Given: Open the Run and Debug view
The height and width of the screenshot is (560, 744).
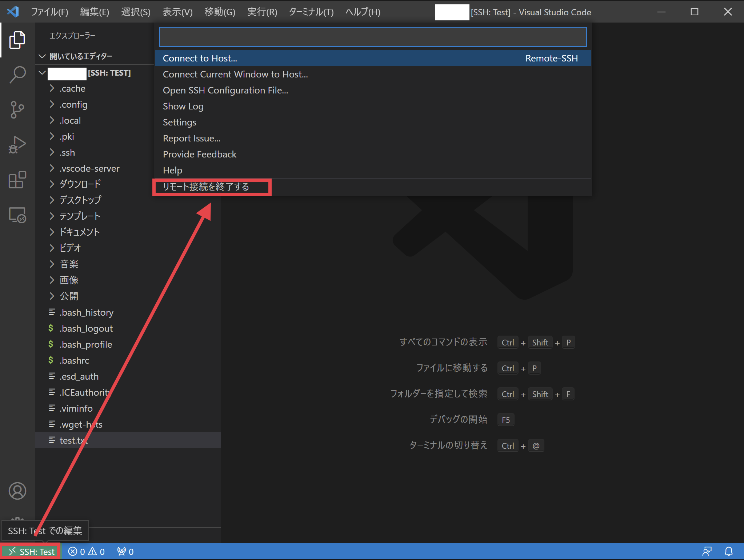Looking at the screenshot, I should tap(17, 144).
